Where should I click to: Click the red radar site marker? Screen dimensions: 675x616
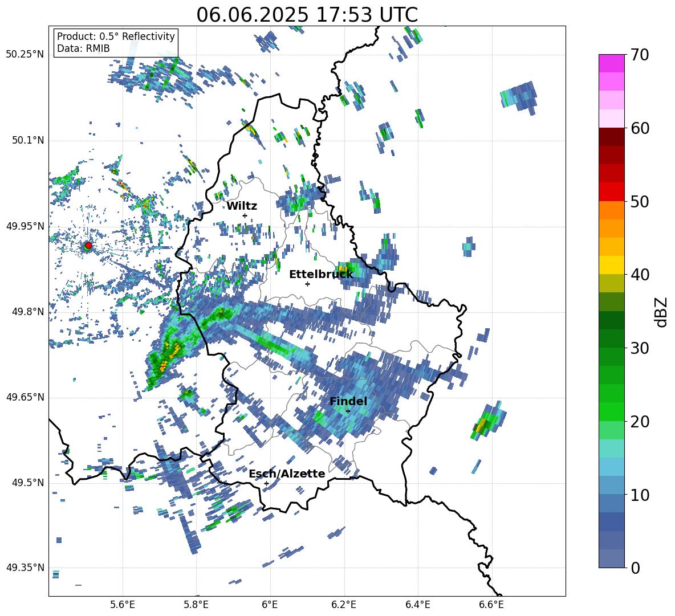coord(88,246)
